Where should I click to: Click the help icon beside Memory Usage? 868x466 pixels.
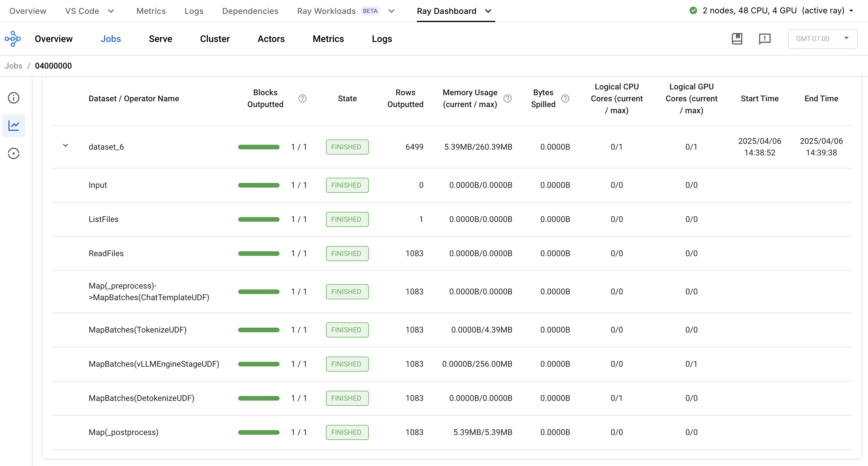coord(508,98)
